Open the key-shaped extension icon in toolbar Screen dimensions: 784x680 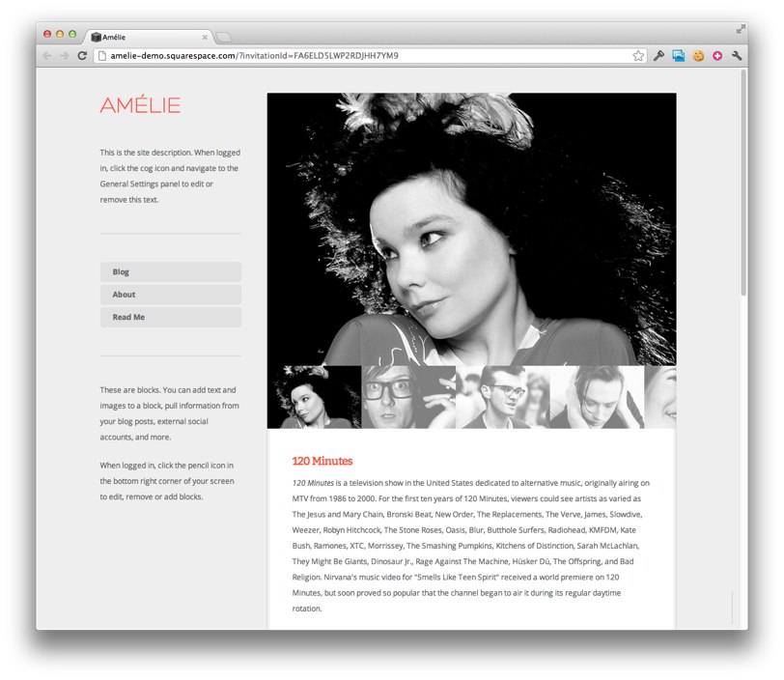pos(659,56)
